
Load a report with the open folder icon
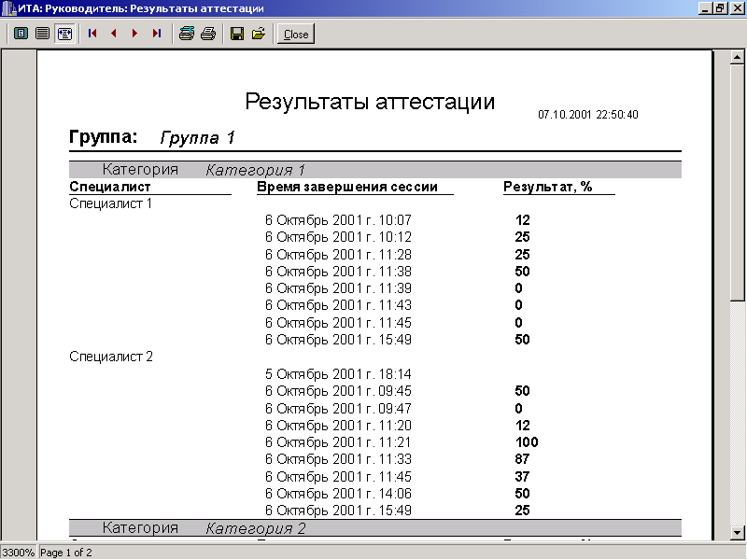pyautogui.click(x=259, y=34)
